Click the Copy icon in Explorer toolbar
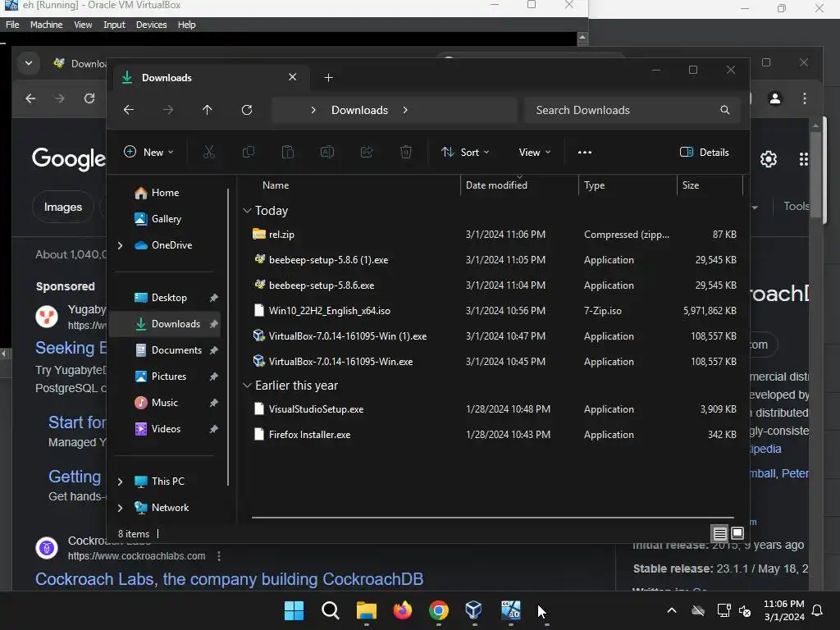Viewport: 840px width, 630px height. (248, 152)
